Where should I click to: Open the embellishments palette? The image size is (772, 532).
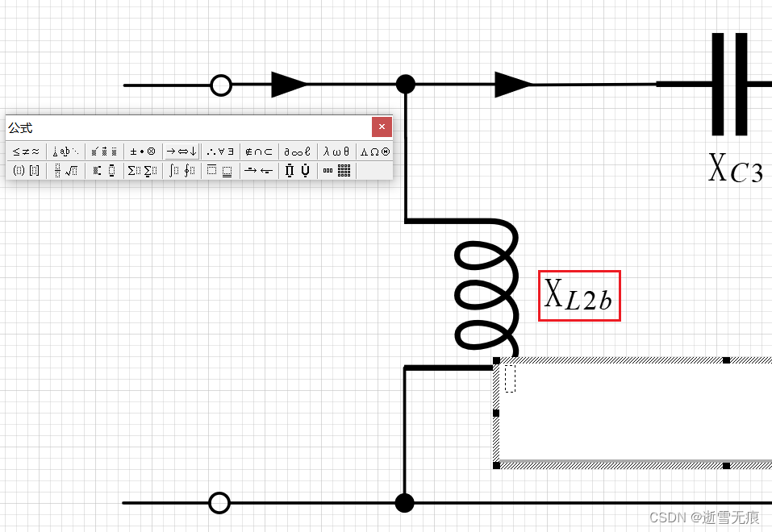[x=103, y=151]
